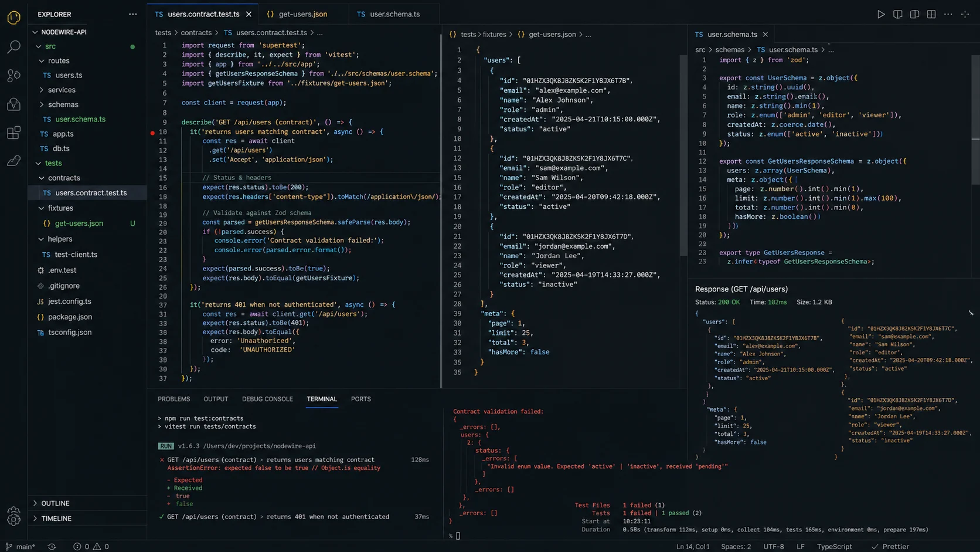Open the OUTPUT panel tab
This screenshot has width=980, height=552.
coord(216,399)
